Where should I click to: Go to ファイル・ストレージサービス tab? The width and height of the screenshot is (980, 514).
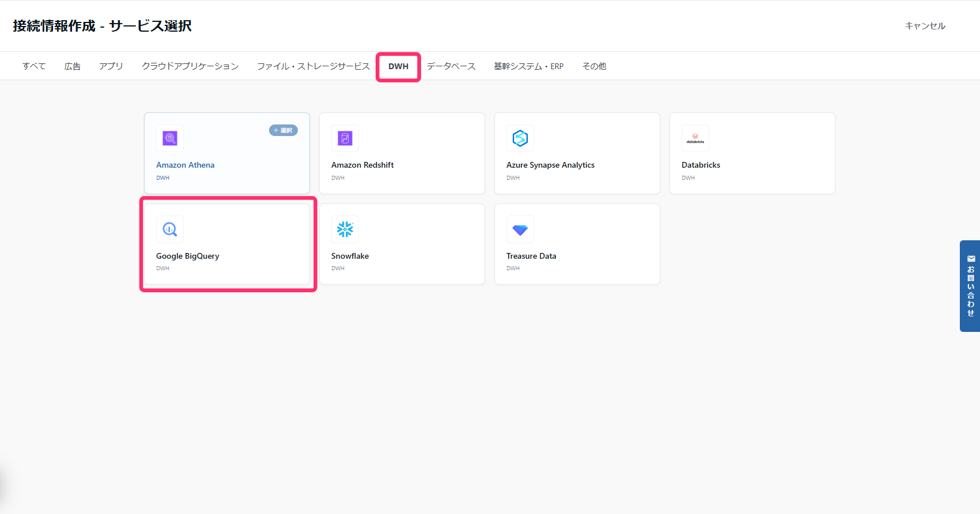pyautogui.click(x=313, y=66)
